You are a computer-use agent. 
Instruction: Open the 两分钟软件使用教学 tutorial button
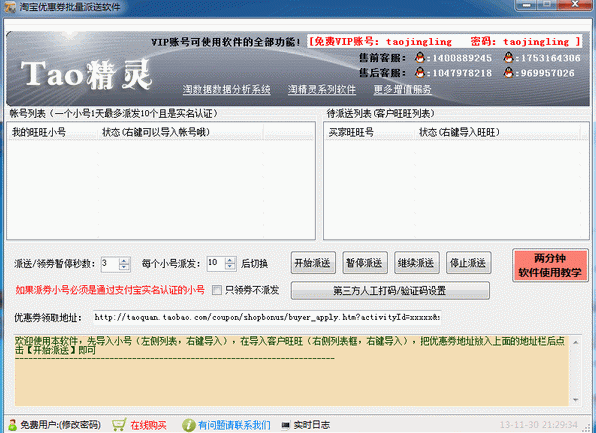point(550,265)
